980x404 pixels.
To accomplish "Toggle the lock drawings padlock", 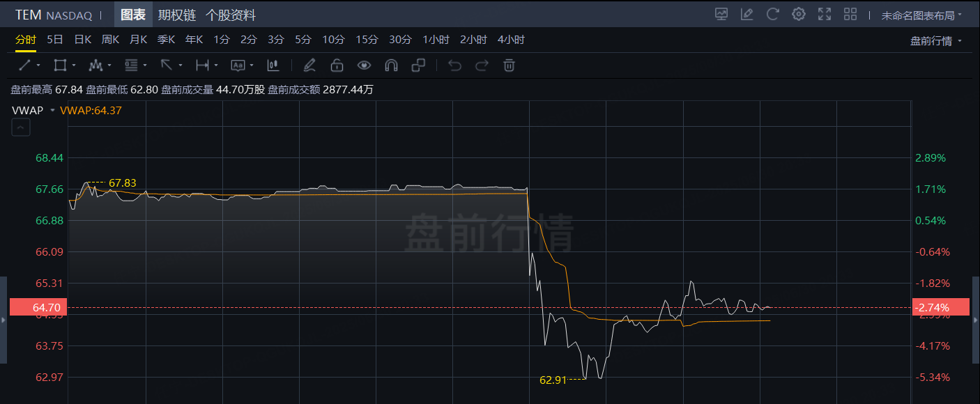I will 337,65.
